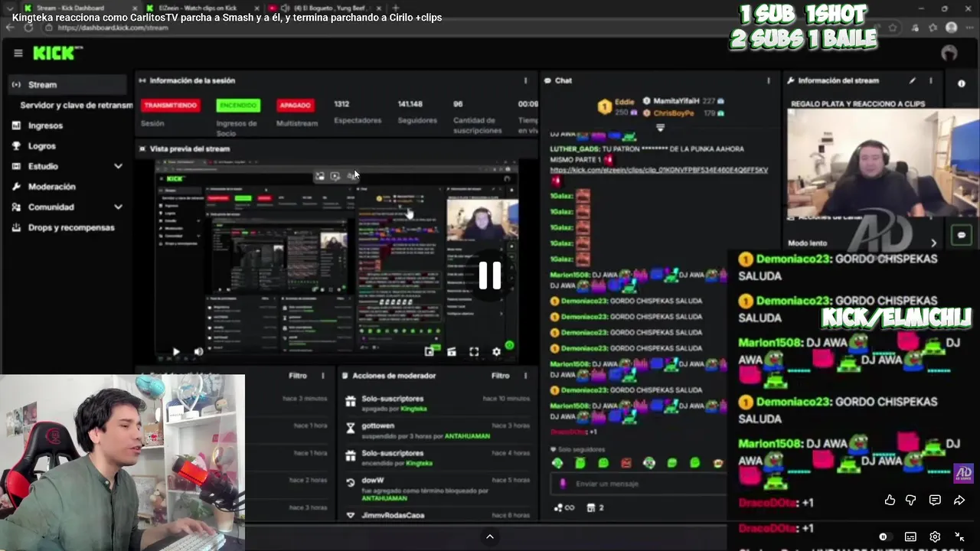
Task: Click the 141.148 Seguidores count
Action: (410, 104)
